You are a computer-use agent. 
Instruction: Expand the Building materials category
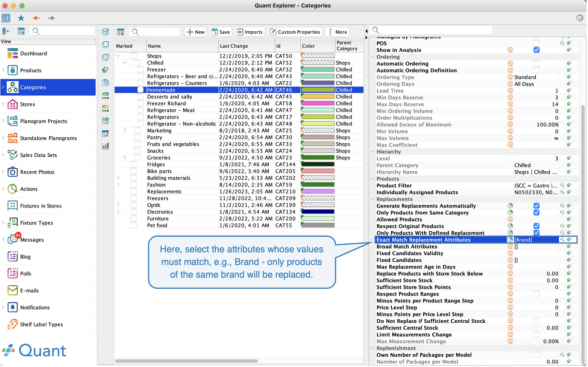click(x=118, y=178)
